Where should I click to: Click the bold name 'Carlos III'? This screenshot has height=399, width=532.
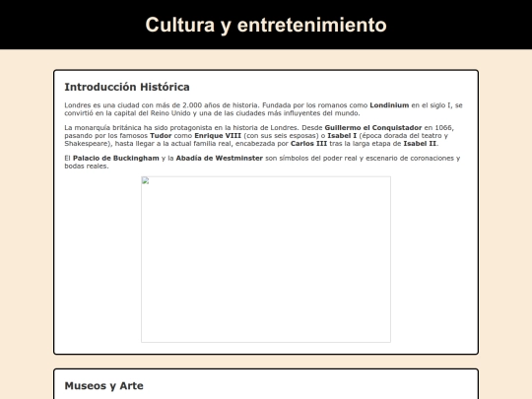(x=308, y=144)
